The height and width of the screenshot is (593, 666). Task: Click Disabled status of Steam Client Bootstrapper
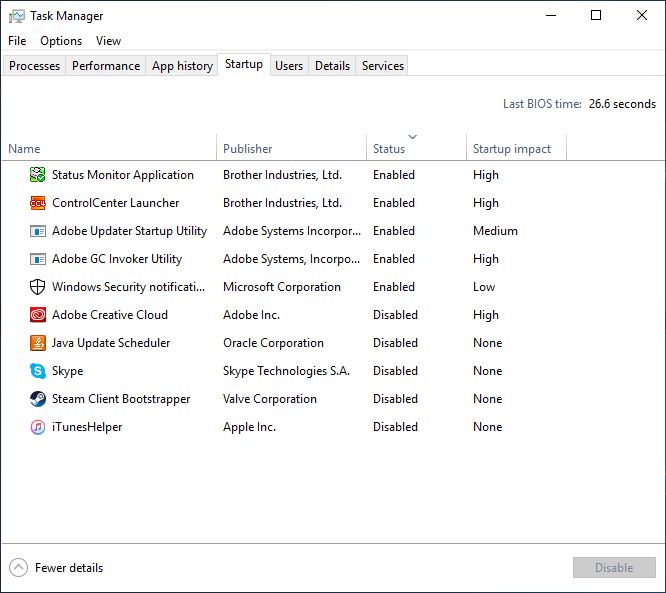pyautogui.click(x=395, y=399)
